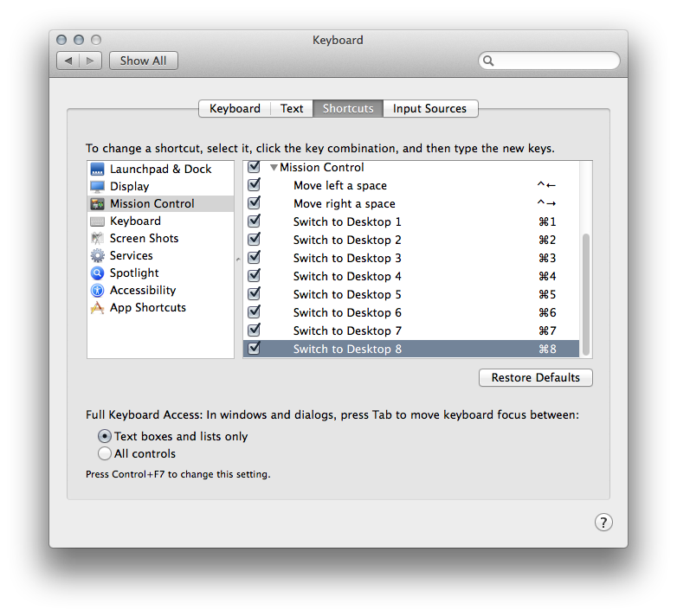Uncheck Switch to Desktop 8 checkbox
Viewport: 677px width, 616px height.
(254, 348)
